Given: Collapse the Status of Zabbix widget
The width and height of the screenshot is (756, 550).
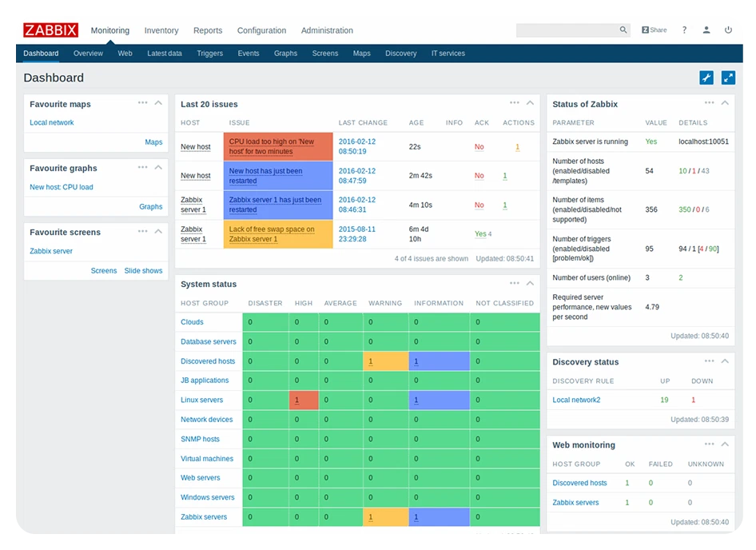Looking at the screenshot, I should click(x=725, y=103).
